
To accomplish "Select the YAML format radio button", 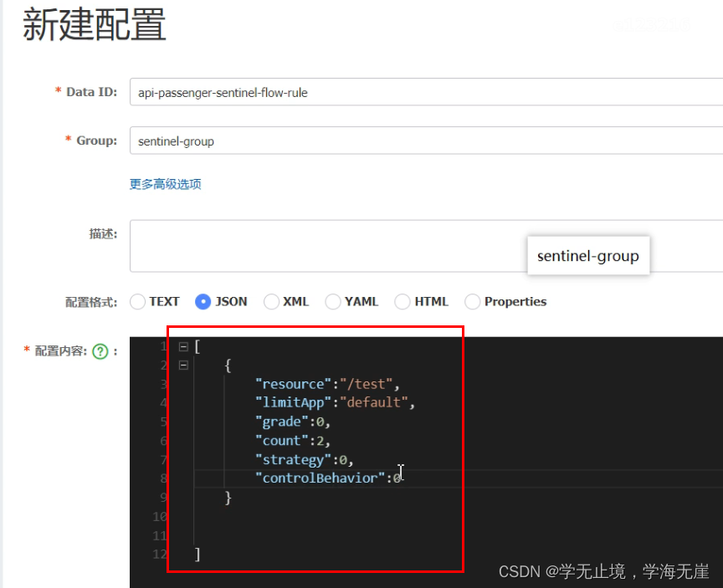I will click(x=332, y=301).
